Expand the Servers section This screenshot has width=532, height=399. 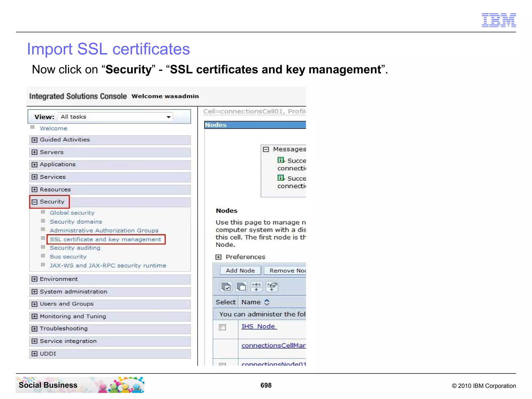click(x=34, y=152)
